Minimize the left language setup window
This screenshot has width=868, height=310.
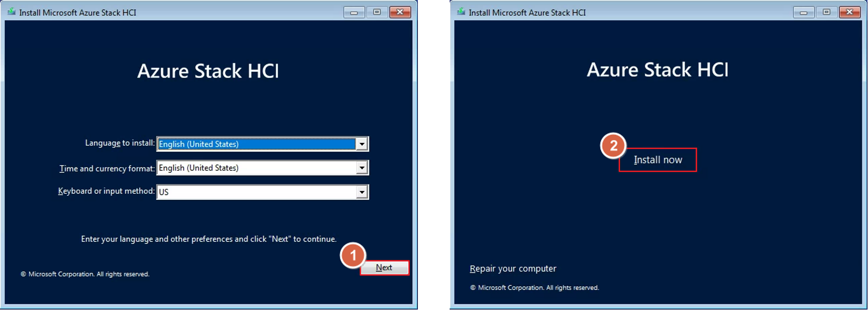354,12
